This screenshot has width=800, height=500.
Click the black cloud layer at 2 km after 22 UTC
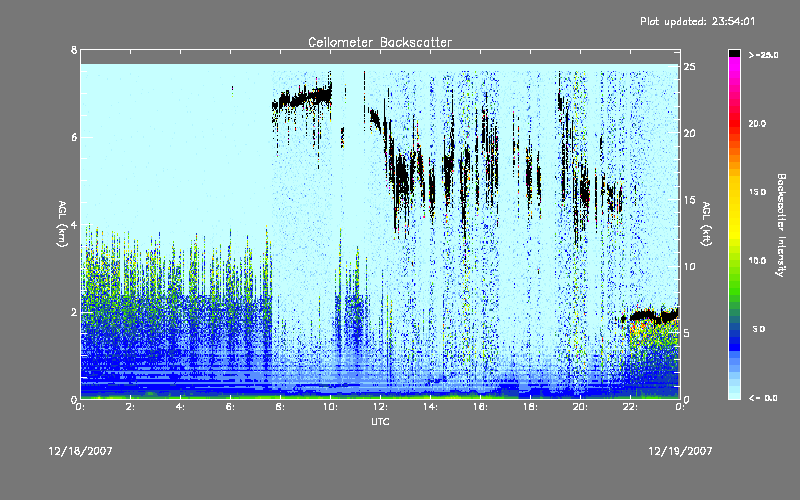(x=652, y=316)
